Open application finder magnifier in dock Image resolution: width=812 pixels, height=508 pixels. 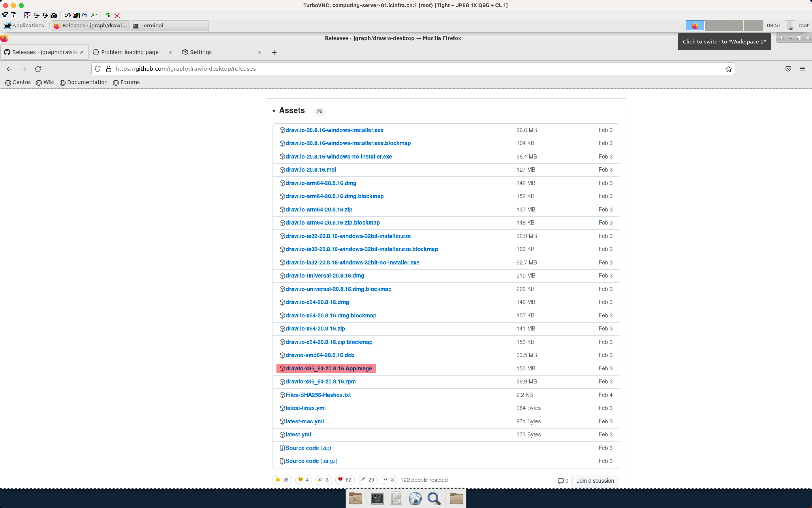point(434,499)
